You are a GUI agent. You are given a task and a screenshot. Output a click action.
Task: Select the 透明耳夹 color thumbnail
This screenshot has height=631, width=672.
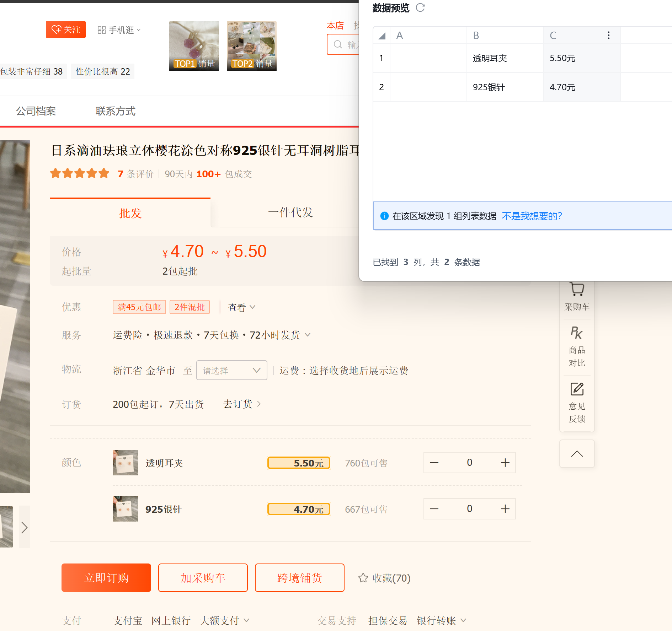pos(125,463)
